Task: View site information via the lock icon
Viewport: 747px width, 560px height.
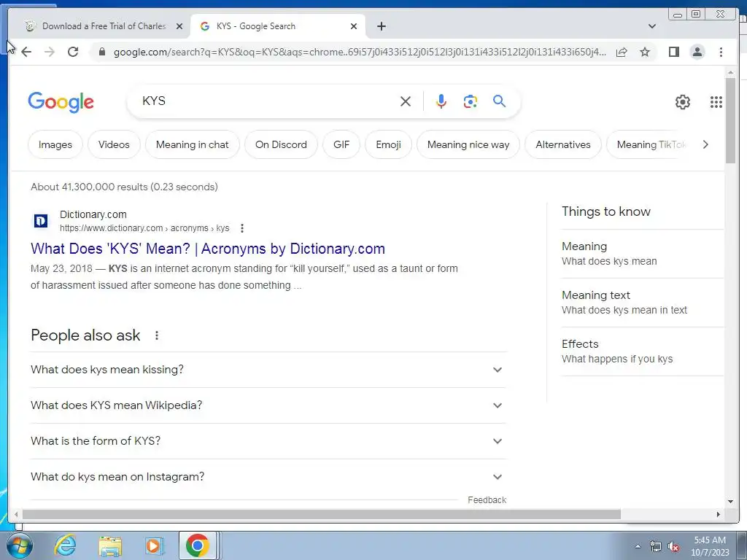Action: (101, 52)
